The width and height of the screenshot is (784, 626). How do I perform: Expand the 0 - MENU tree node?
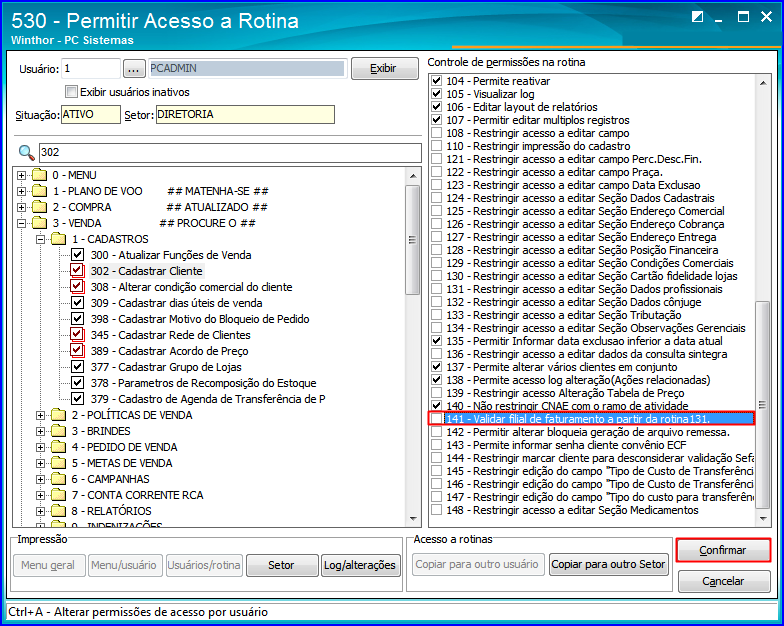point(22,176)
